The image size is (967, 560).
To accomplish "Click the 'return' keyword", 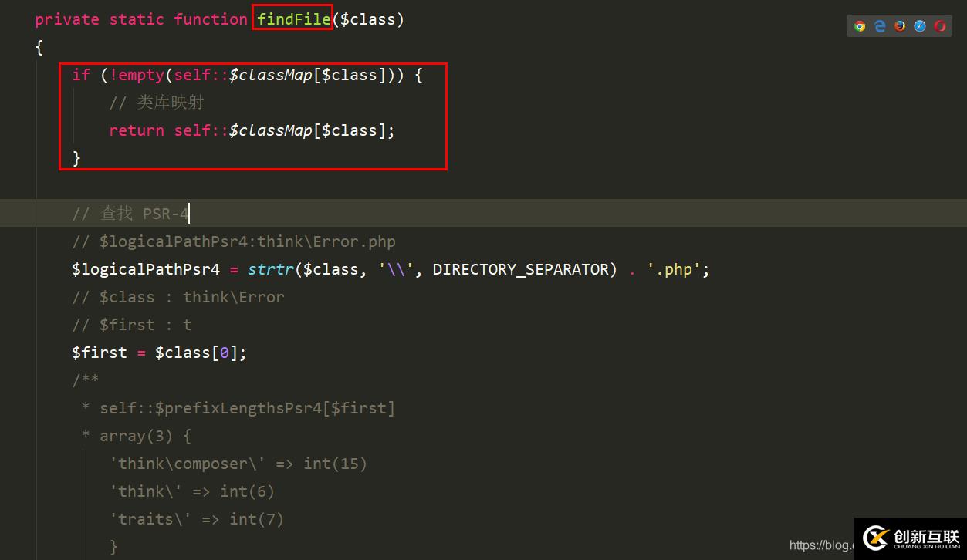I will click(x=137, y=130).
